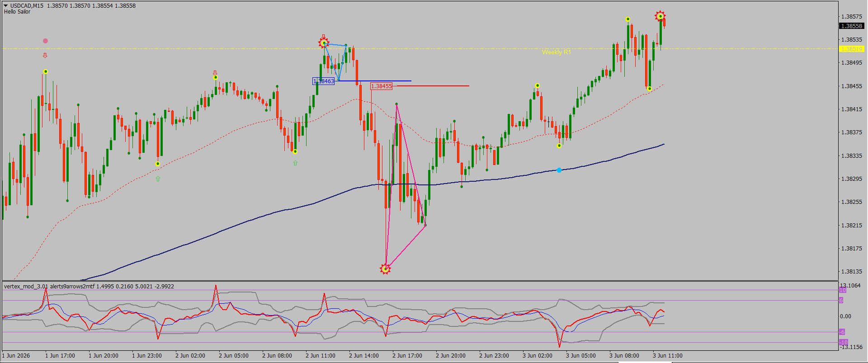The image size is (868, 363).
Task: Click the black 1.38558 current price tag
Action: (851, 26)
